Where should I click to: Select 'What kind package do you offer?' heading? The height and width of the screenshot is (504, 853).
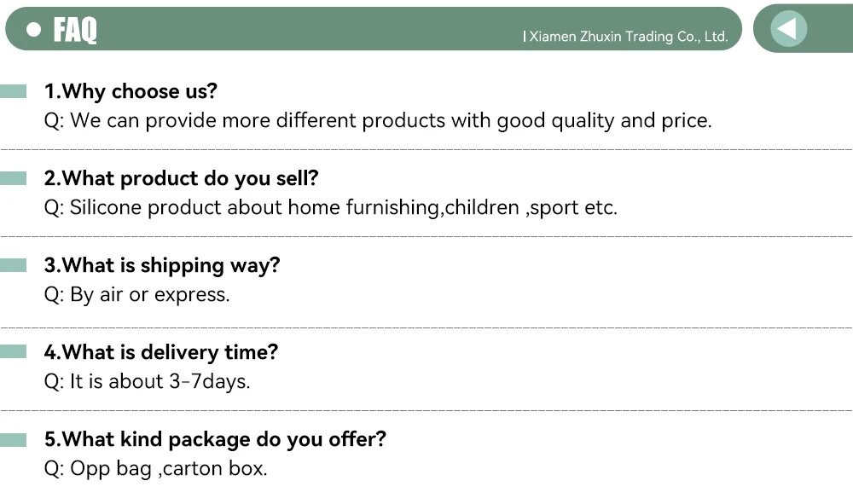[x=215, y=439]
